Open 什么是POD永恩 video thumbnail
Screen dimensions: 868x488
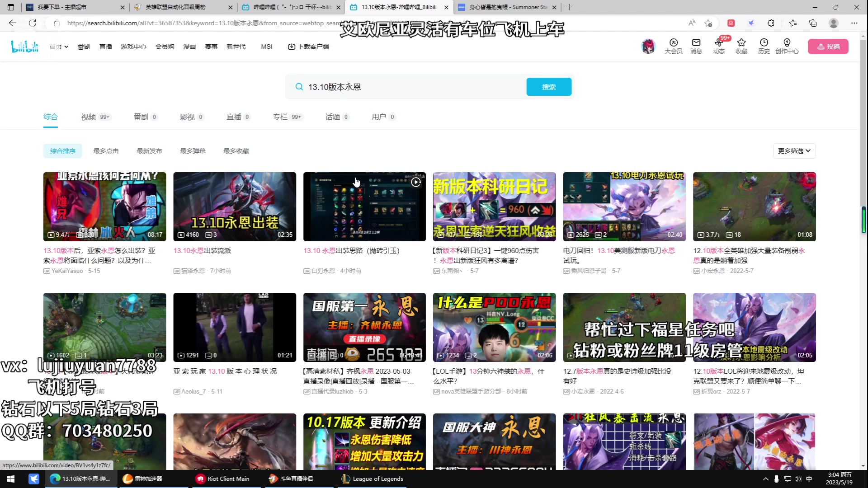[x=494, y=327]
